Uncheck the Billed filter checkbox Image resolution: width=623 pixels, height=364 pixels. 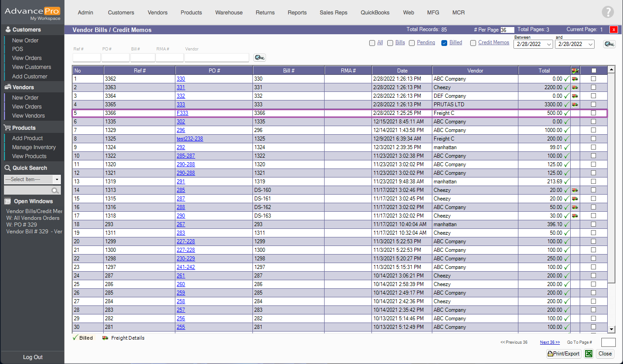tap(444, 43)
